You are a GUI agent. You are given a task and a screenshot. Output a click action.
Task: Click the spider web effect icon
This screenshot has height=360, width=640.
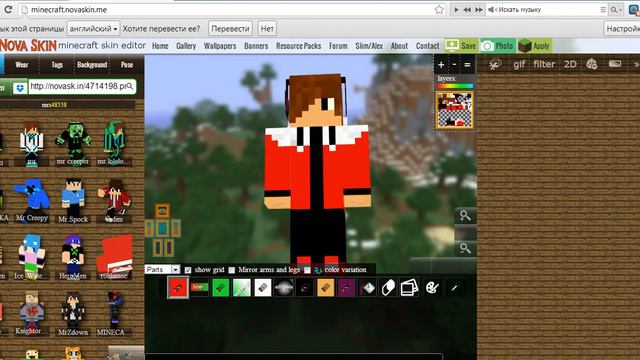(x=495, y=64)
